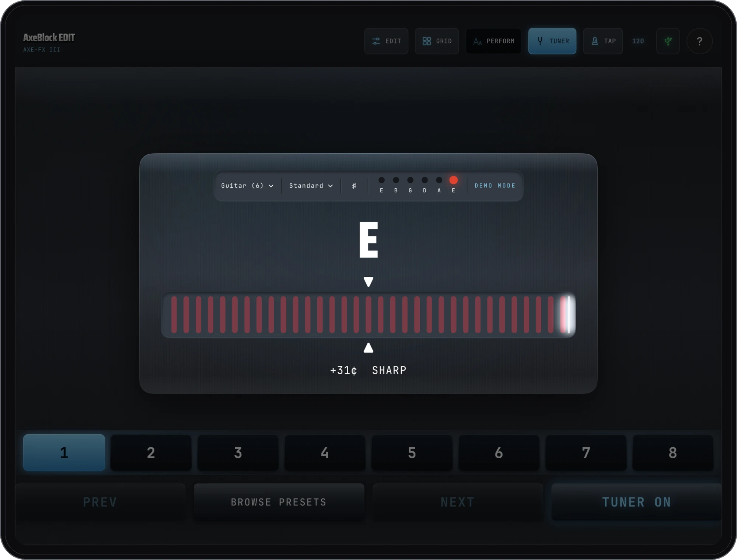The image size is (737, 560).
Task: Select scene 3
Action: [238, 452]
